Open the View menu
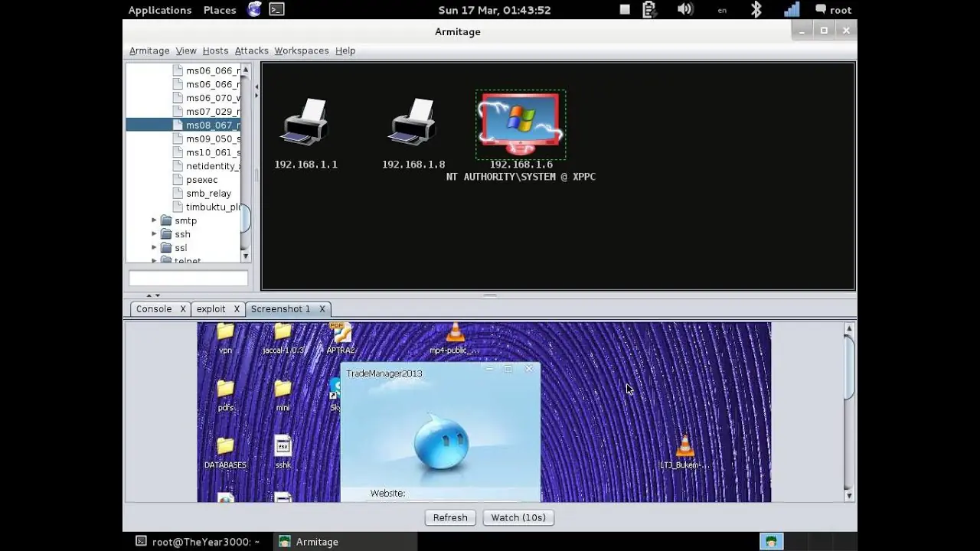The width and height of the screenshot is (980, 551). tap(186, 51)
